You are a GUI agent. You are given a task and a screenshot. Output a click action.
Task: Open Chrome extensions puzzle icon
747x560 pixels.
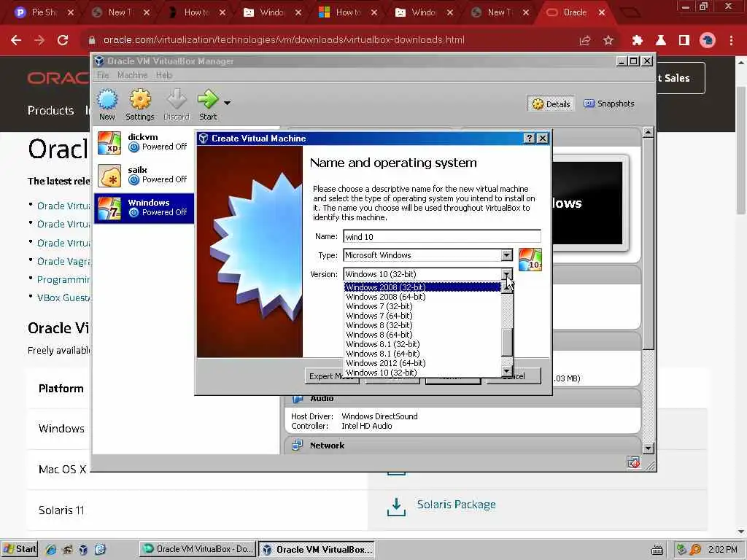(638, 41)
